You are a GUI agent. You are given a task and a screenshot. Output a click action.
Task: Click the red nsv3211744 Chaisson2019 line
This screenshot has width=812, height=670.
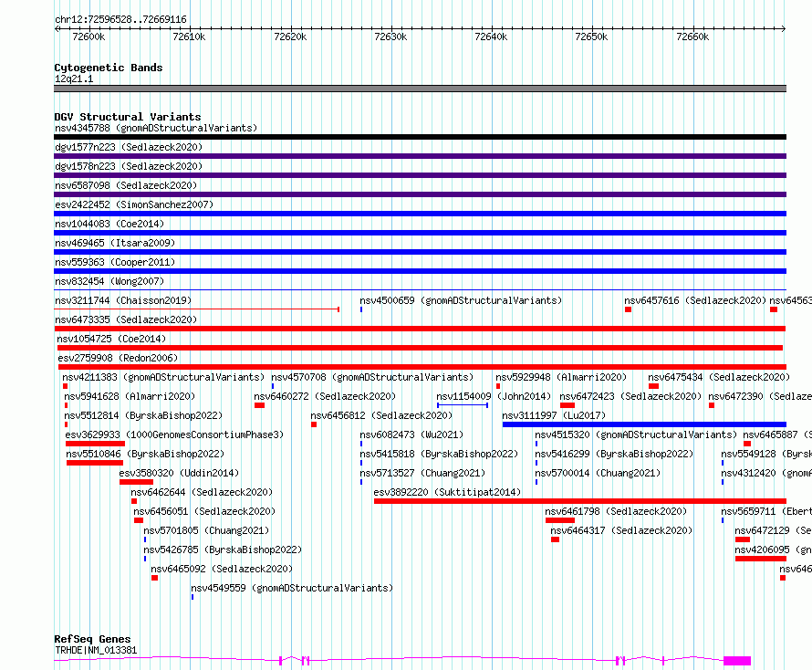197,309
